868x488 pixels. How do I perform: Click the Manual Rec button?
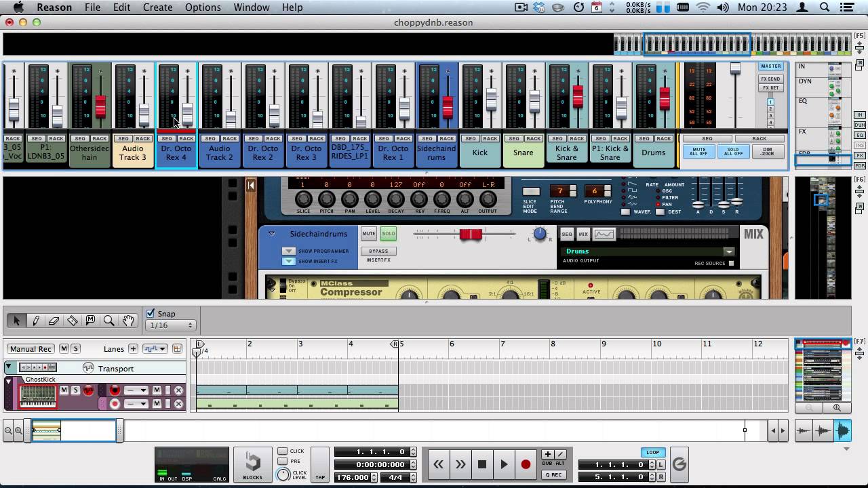31,349
